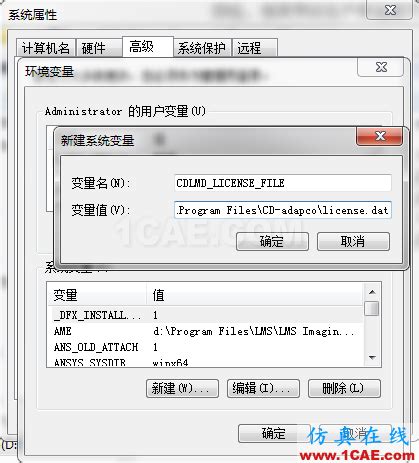Screen dimensions: 419x463
Task: Click scrollbar up arrow in system variables list
Action: pos(372,292)
